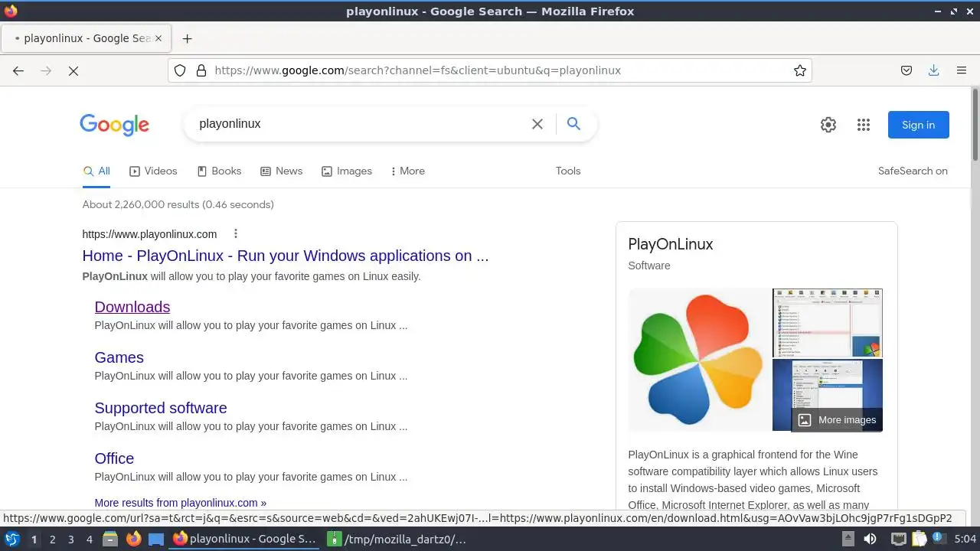The height and width of the screenshot is (551, 980).
Task: Open top-right PlayOnLinux screenshot thumbnail
Action: click(x=828, y=323)
